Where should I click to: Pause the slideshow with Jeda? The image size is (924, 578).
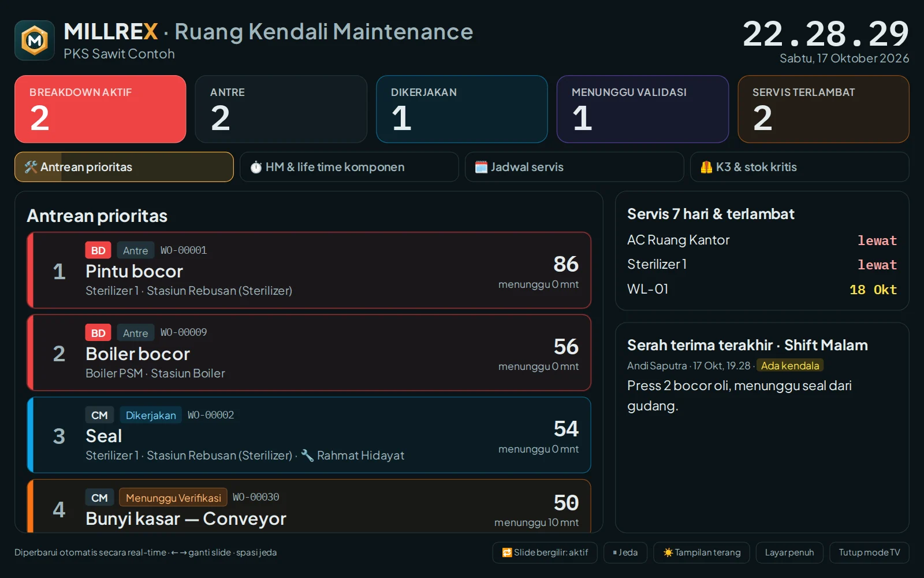click(625, 553)
